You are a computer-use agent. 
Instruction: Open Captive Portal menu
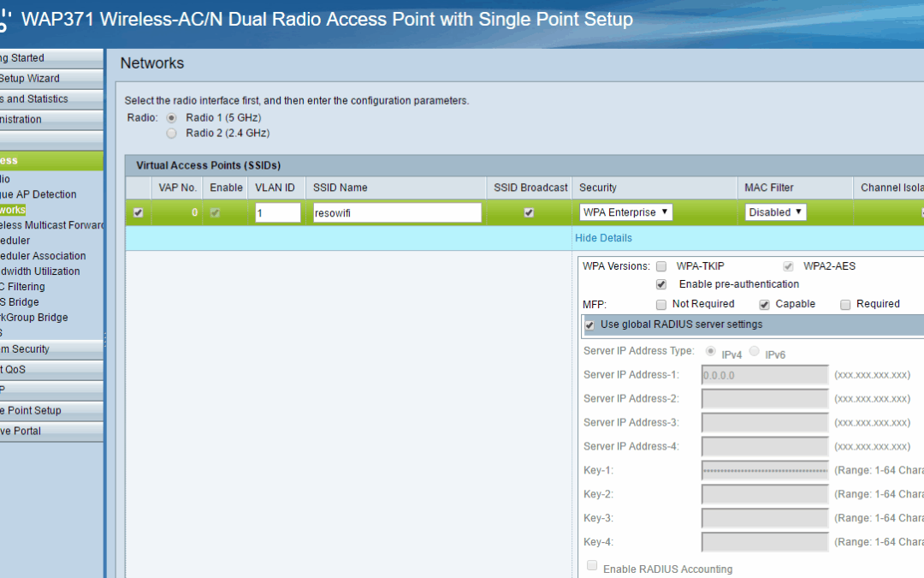click(51, 431)
